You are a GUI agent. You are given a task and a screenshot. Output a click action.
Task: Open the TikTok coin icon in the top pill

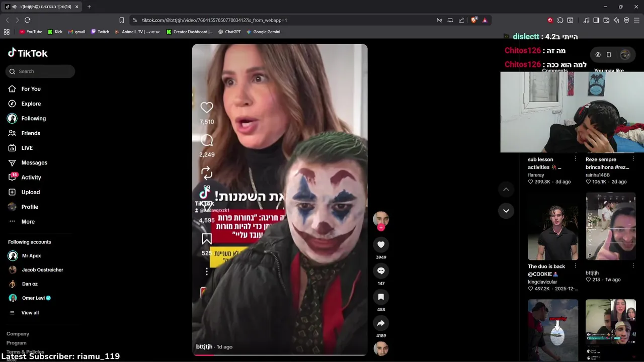click(x=598, y=55)
